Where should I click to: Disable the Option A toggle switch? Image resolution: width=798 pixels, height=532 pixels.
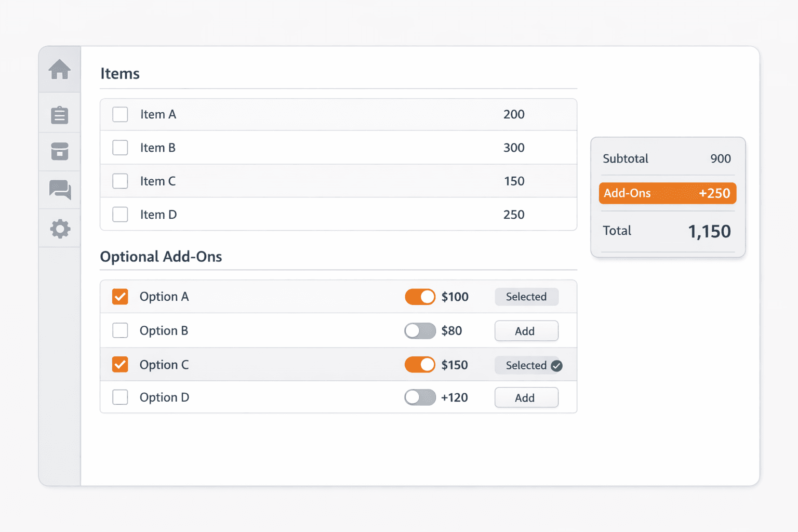coord(420,296)
